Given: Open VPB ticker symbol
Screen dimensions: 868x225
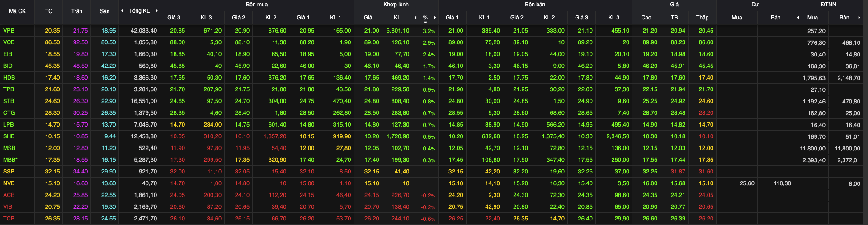Looking at the screenshot, I should [9, 31].
